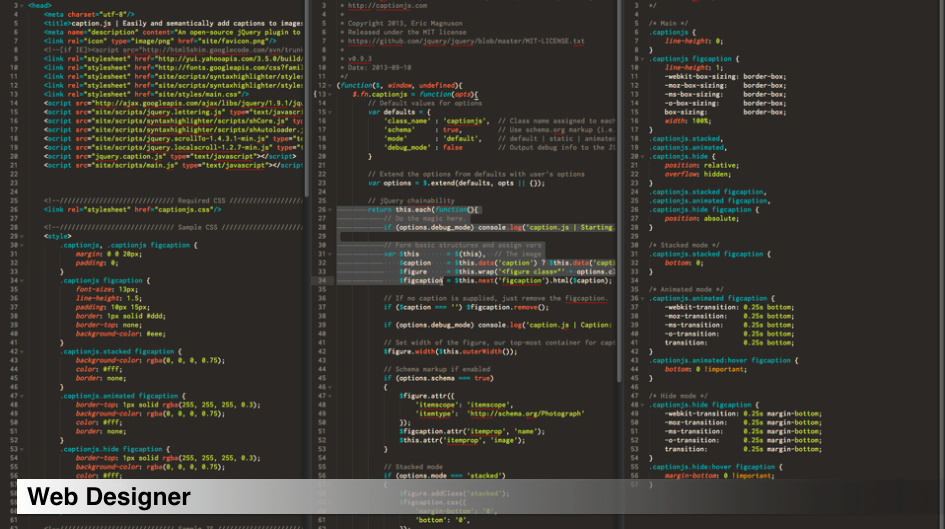Screen dimensions: 945x529
Task: Click the href="captionjs.css" stylesheet link line
Action: point(132,210)
